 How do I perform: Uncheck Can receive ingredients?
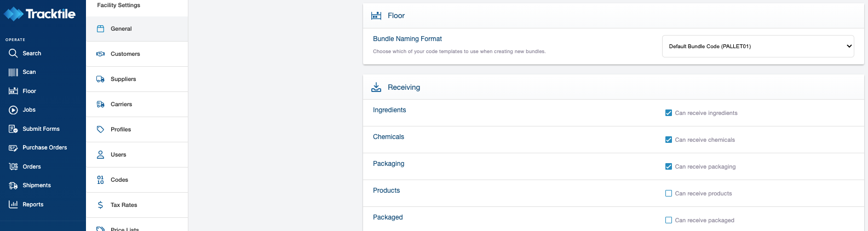(669, 113)
